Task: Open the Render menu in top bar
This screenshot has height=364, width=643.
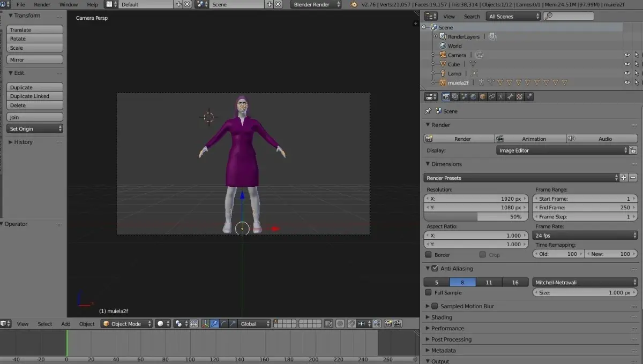Action: tap(42, 4)
